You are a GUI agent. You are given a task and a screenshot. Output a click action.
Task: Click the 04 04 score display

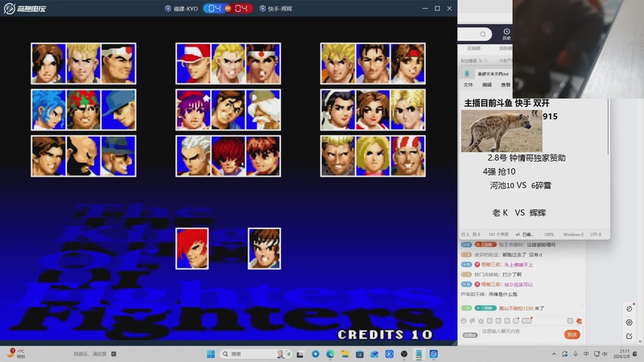tap(228, 8)
